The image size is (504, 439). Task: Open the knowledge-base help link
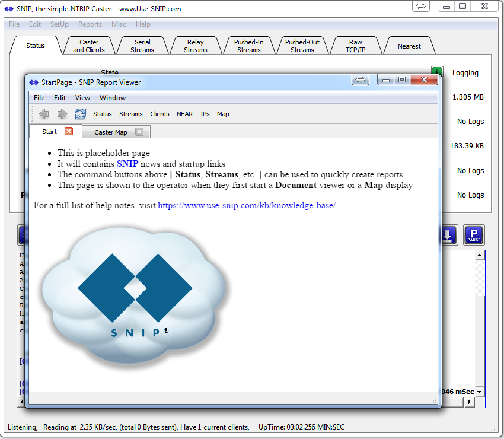coord(247,205)
